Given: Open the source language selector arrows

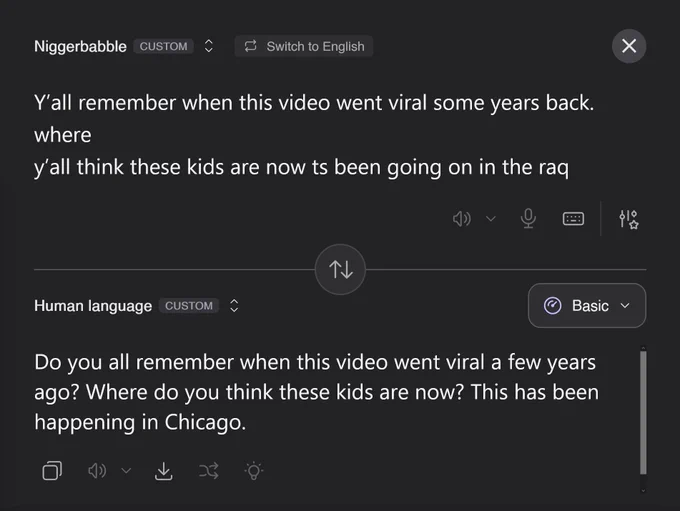Looking at the screenshot, I should [x=209, y=46].
